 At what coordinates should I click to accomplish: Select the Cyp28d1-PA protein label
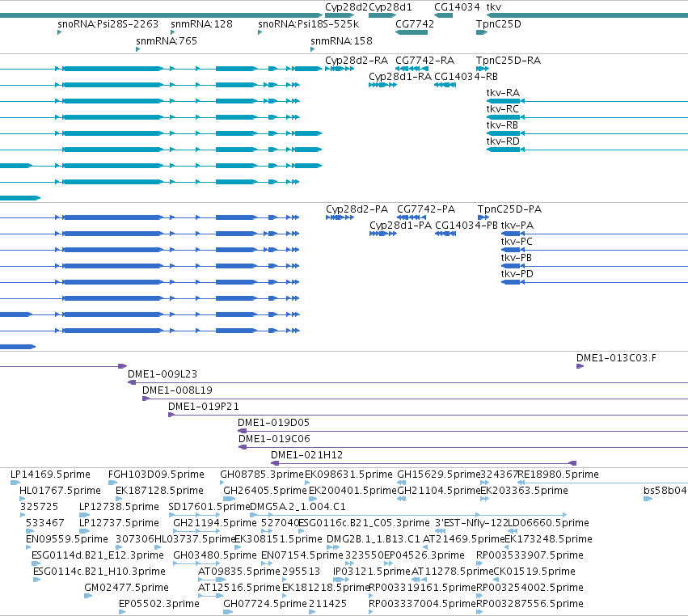401,226
